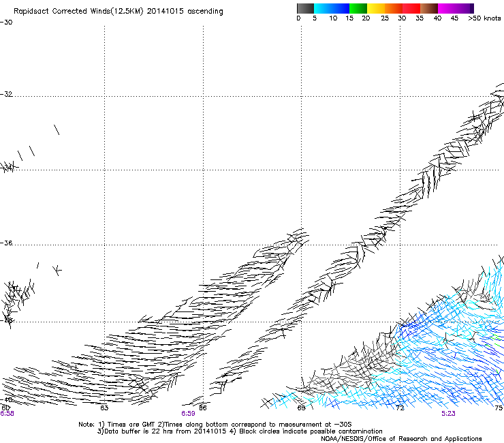The height and width of the screenshot is (443, 504).
Task: Click the '75' longitude label
Action: point(499,408)
